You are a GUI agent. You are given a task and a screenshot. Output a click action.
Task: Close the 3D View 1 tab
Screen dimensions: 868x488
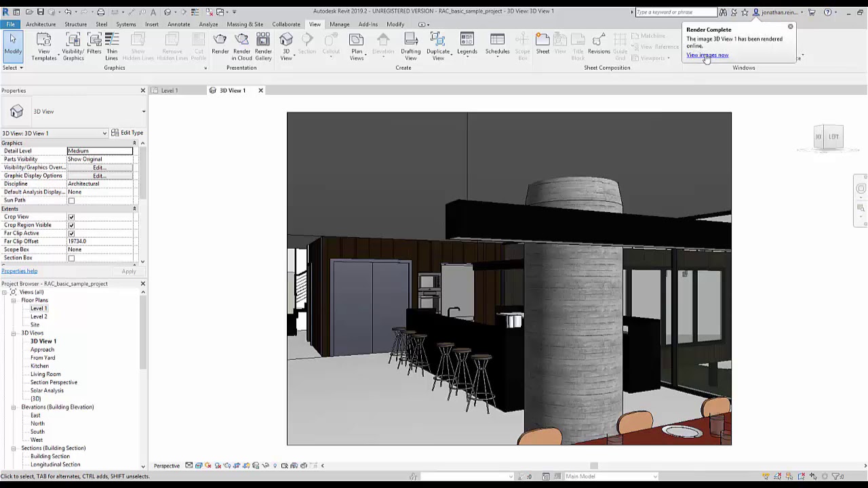pos(260,90)
